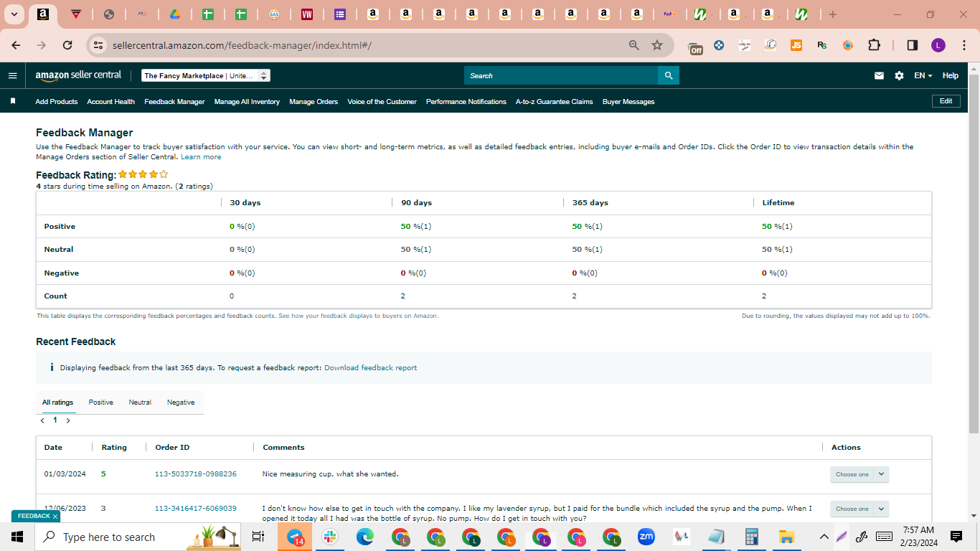The height and width of the screenshot is (551, 980).
Task: Select the Negative ratings tab
Action: tap(181, 402)
